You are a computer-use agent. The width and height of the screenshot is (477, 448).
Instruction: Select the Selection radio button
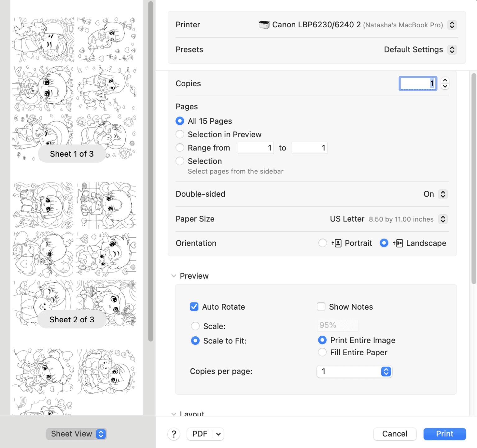point(180,161)
